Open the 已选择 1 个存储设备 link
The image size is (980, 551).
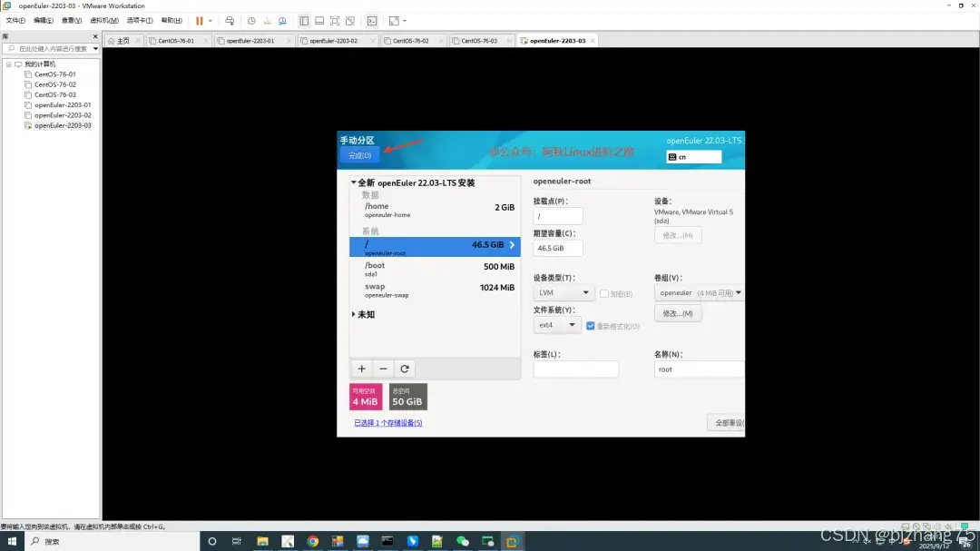click(387, 423)
